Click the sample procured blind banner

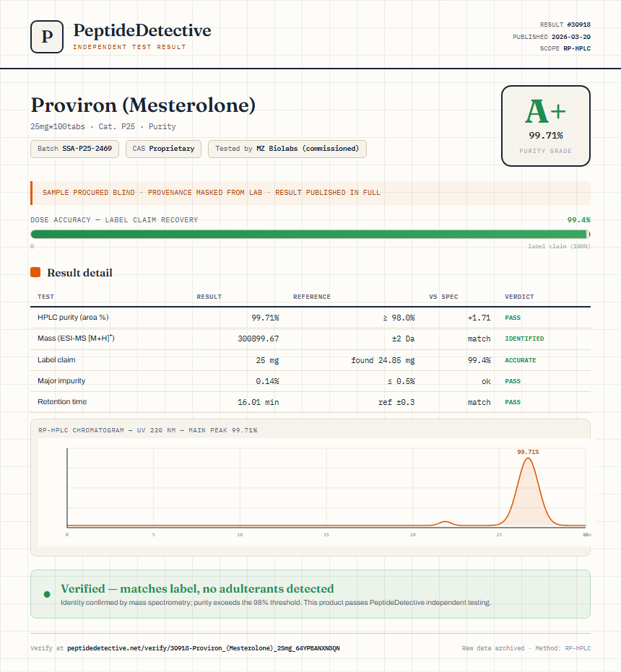310,193
